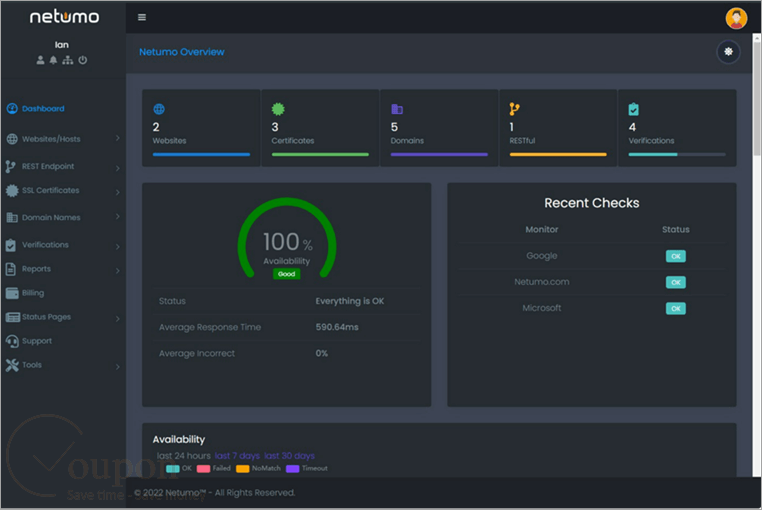Click the clipboard icon on Verifications card
762x510 pixels.
633,109
